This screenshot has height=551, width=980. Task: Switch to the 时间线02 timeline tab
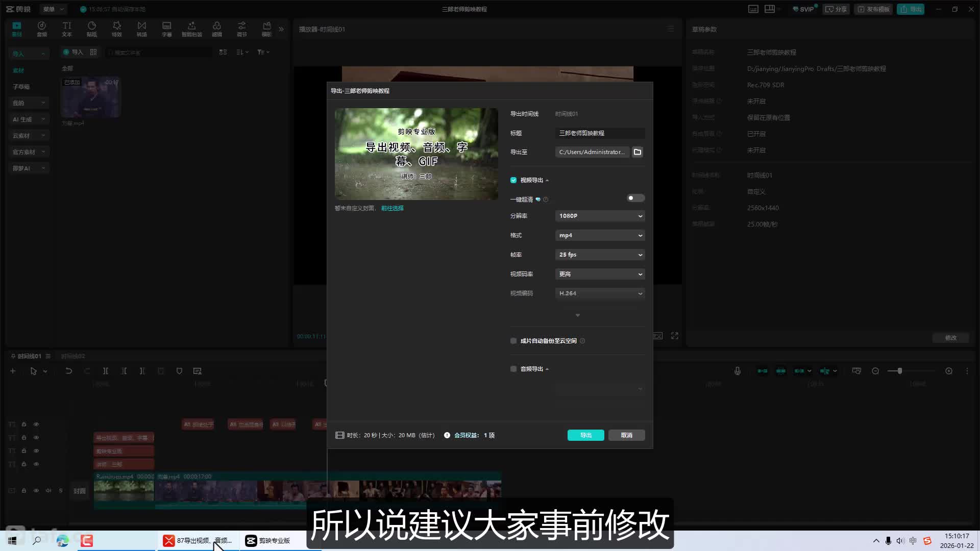tap(73, 356)
